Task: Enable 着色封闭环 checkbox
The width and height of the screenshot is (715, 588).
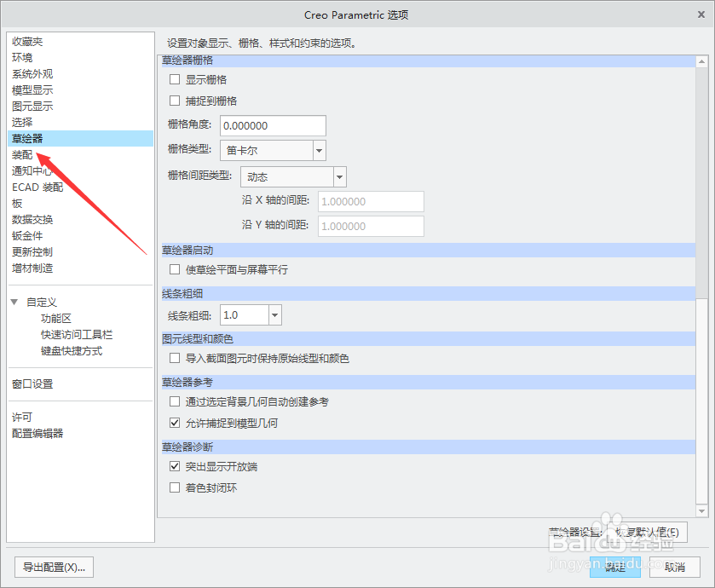Action: click(175, 487)
